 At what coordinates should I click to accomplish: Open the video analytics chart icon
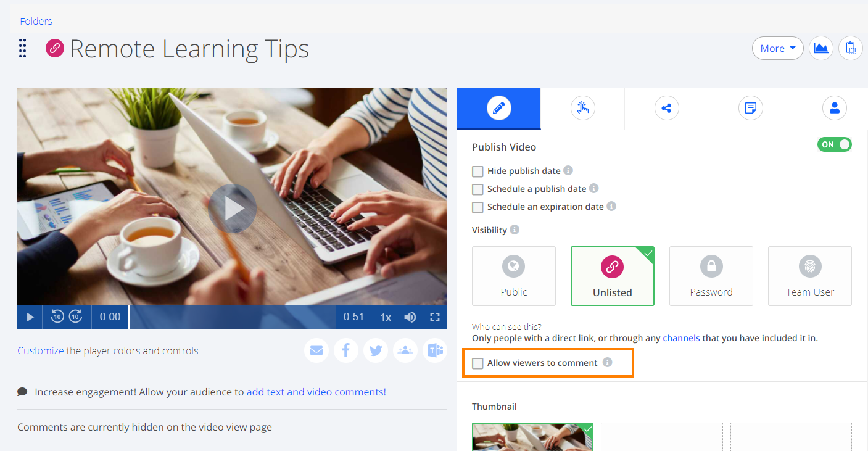pos(821,48)
